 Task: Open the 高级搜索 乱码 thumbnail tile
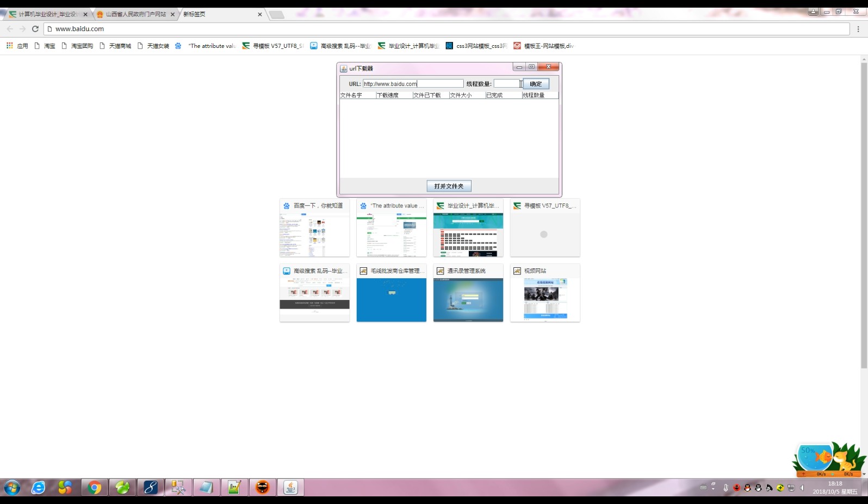click(x=314, y=293)
